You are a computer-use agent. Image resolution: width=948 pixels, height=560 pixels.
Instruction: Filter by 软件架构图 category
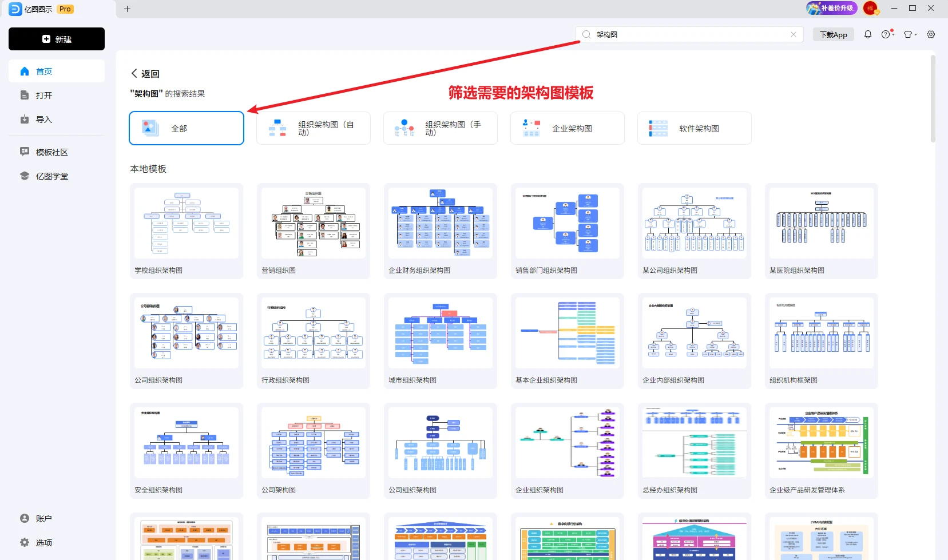(x=695, y=128)
